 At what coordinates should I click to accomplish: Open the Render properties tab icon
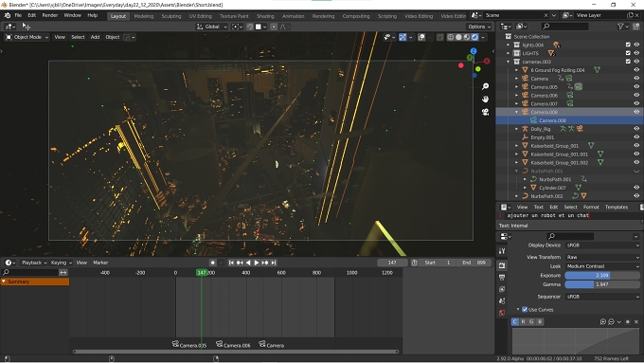click(x=502, y=265)
